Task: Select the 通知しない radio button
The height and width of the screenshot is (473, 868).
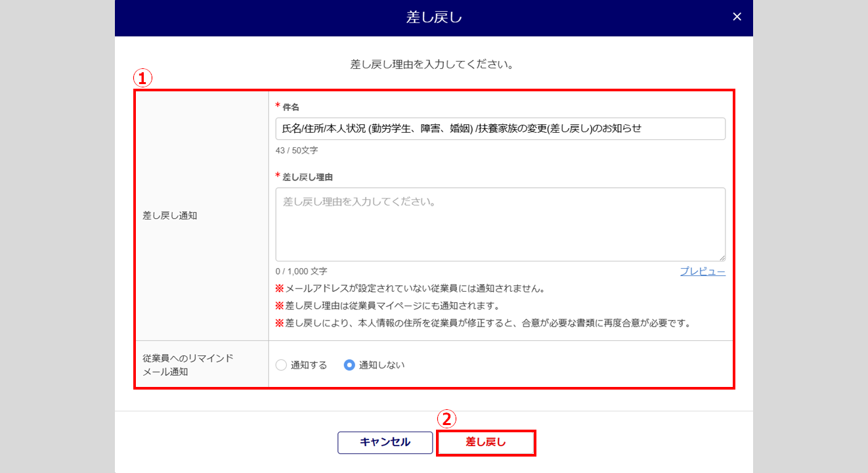Action: 350,365
